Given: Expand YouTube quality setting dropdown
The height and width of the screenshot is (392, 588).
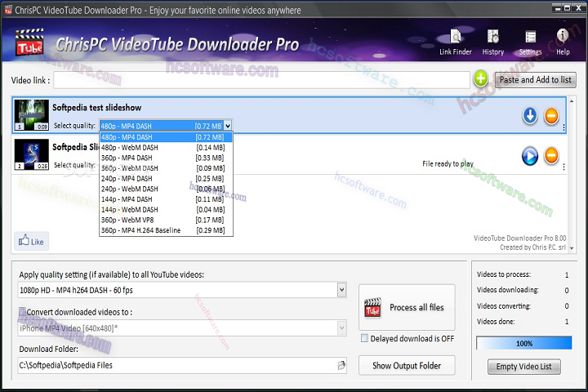Looking at the screenshot, I should [341, 290].
